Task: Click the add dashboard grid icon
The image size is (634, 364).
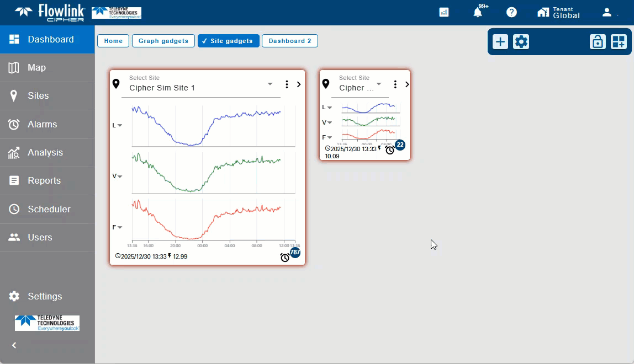Action: tap(618, 42)
